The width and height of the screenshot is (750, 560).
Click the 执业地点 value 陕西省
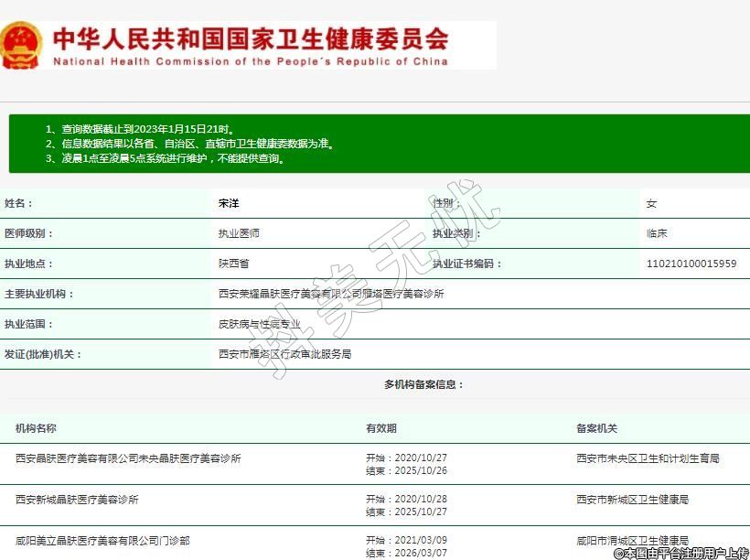tap(233, 264)
